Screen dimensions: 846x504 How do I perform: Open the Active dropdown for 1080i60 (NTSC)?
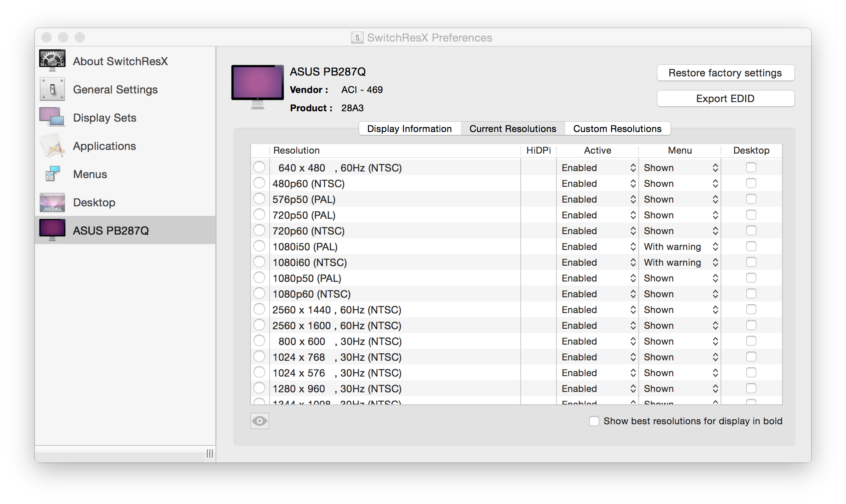pos(598,262)
